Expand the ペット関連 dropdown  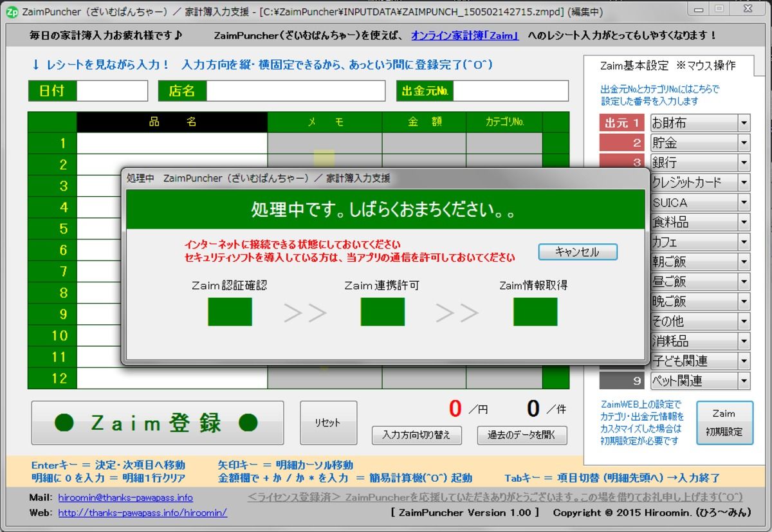[744, 381]
